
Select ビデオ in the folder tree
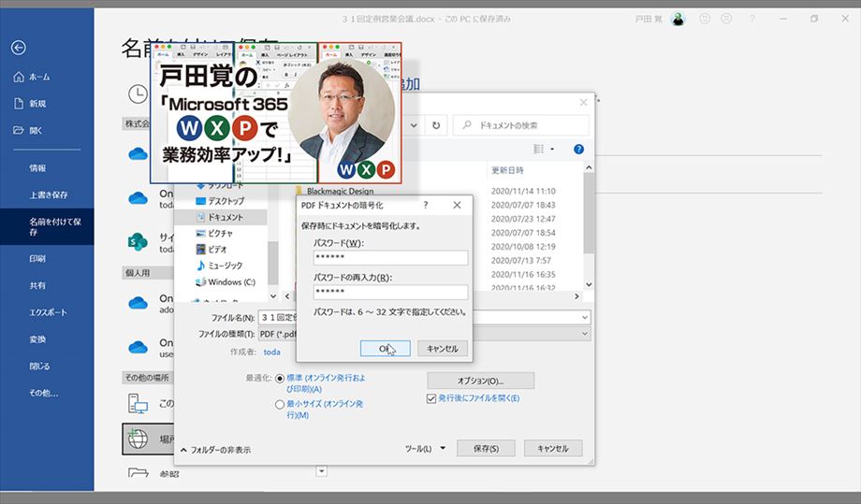(212, 250)
